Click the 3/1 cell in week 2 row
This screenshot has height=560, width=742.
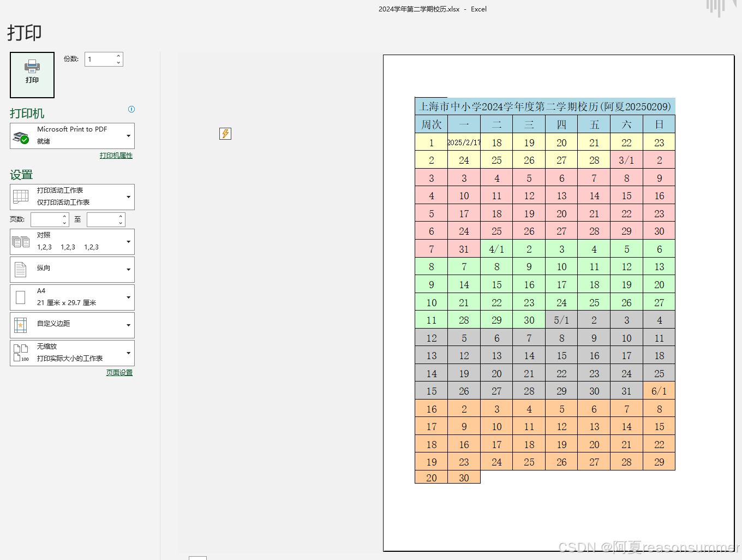click(627, 160)
